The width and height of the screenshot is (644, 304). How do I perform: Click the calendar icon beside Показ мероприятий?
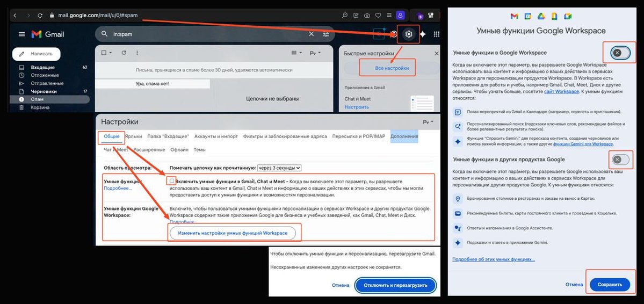point(458,112)
